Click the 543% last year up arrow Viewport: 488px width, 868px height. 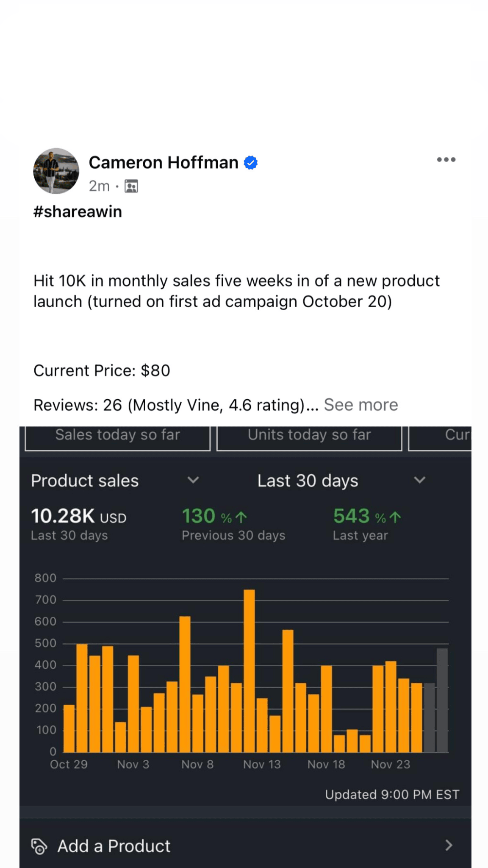[395, 517]
